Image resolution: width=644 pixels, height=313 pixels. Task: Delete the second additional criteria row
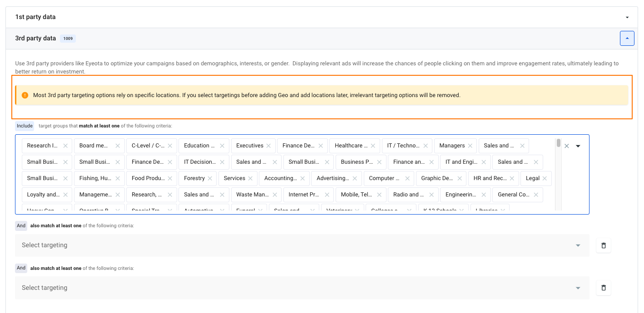[x=604, y=288]
